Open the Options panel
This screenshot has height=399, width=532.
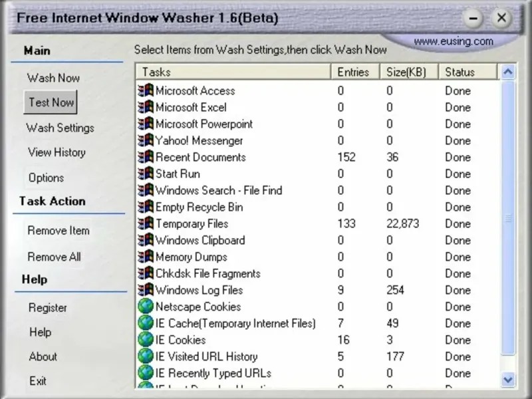(x=46, y=178)
